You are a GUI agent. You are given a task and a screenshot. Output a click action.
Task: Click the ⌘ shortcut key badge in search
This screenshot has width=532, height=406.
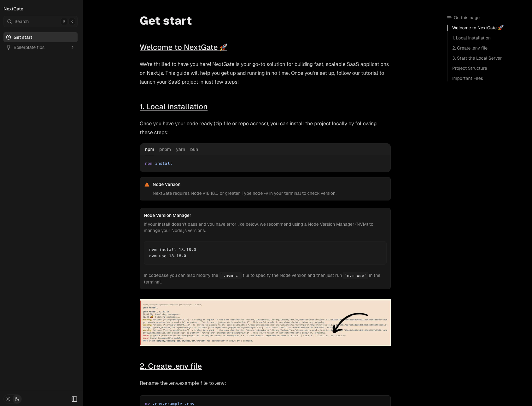tap(64, 21)
